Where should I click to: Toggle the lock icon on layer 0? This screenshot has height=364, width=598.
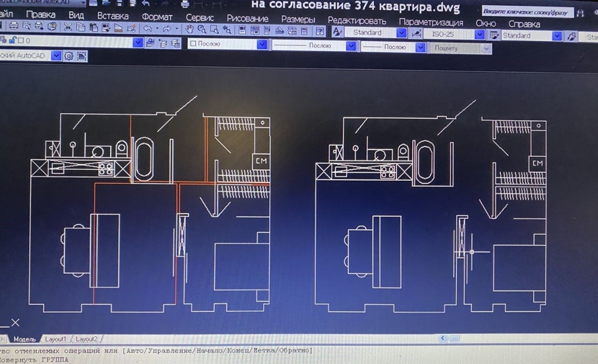[x=12, y=40]
